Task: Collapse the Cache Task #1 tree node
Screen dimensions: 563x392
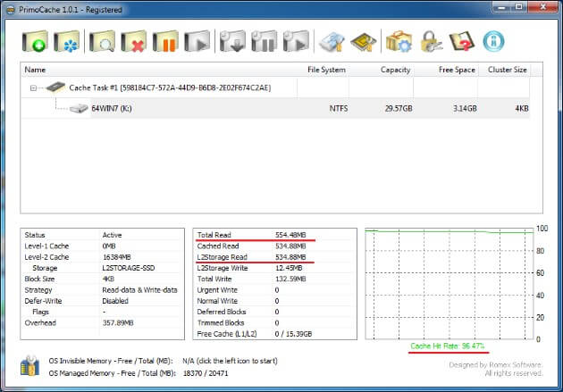Action: 33,88
